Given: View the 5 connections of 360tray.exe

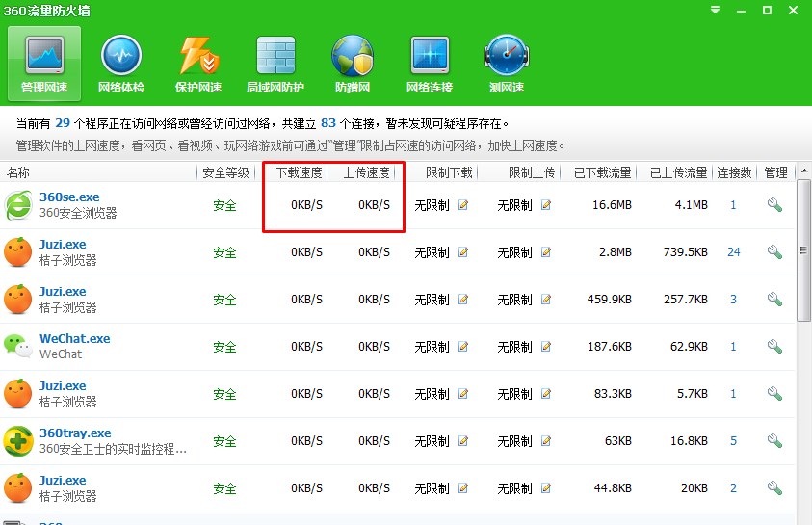Looking at the screenshot, I should point(733,441).
